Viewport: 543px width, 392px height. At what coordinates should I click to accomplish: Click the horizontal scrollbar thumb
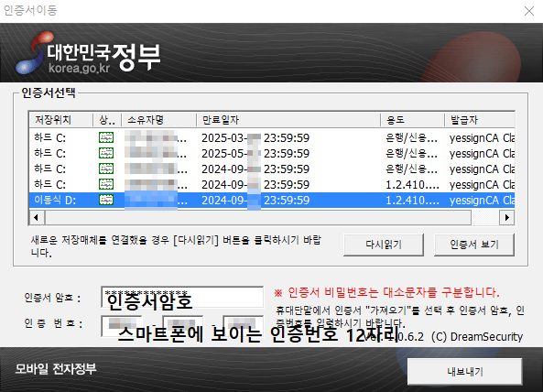coord(258,217)
